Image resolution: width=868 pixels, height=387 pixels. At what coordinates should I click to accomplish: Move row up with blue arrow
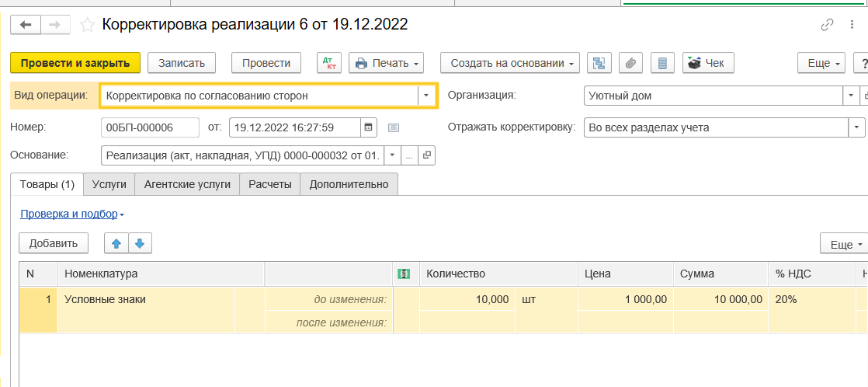pyautogui.click(x=116, y=243)
